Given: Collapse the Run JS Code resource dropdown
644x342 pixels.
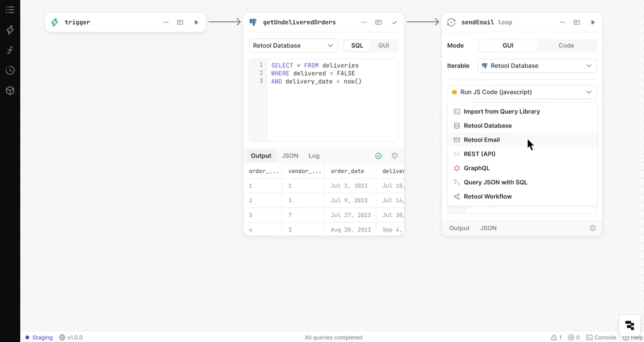Looking at the screenshot, I should pyautogui.click(x=522, y=92).
